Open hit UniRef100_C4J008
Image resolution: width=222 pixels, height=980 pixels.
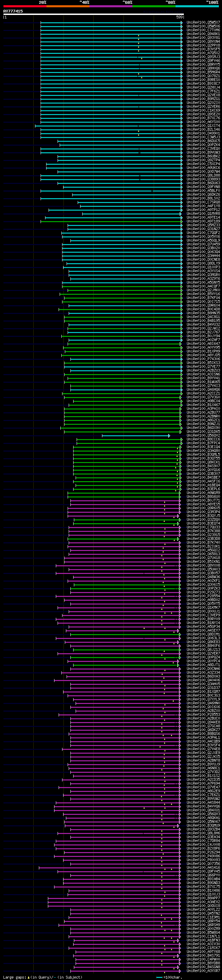203,844
